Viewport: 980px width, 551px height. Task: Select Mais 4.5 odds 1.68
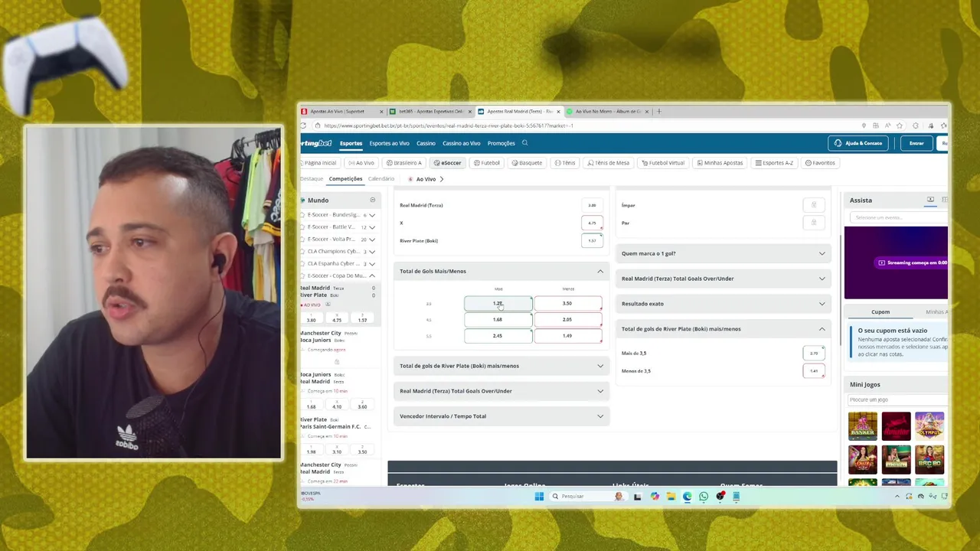tap(498, 320)
